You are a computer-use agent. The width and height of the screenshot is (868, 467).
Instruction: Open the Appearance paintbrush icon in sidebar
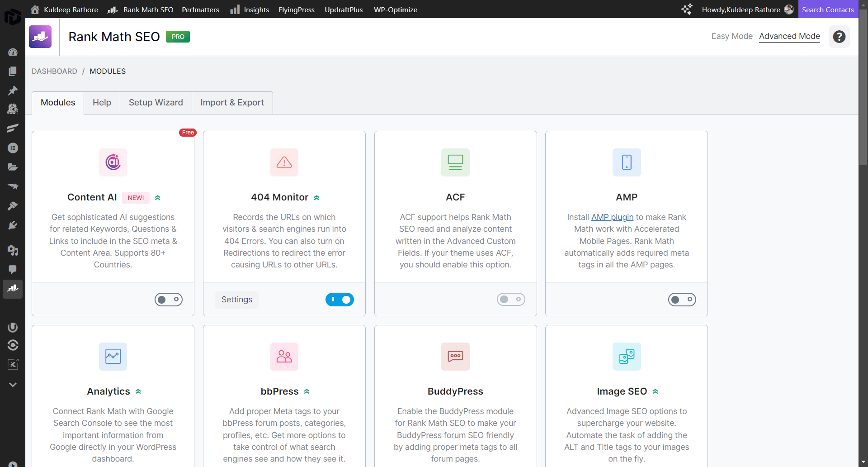tap(13, 205)
